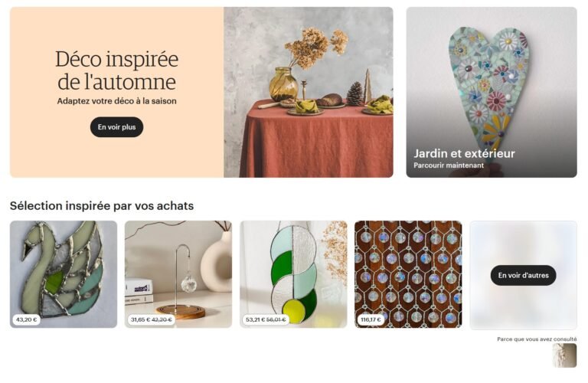This screenshot has height=383, width=588.
Task: Click the autumn table decor banner image
Action: 309,92
